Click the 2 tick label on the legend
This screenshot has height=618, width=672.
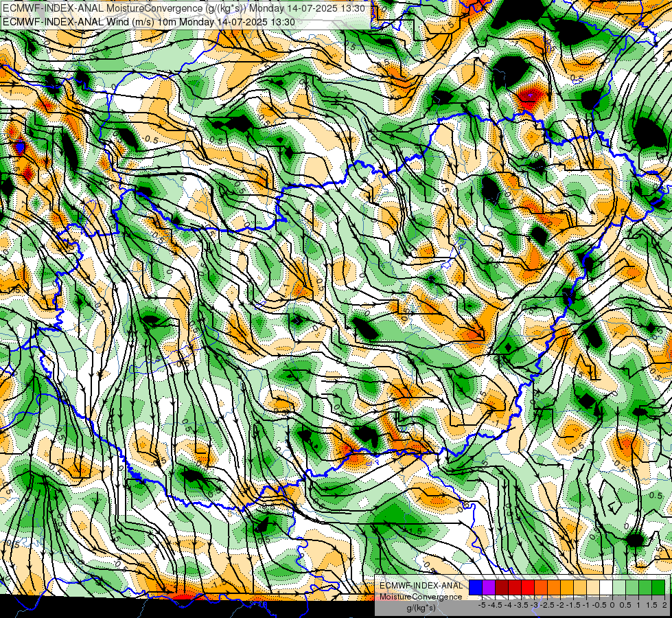pos(664,605)
